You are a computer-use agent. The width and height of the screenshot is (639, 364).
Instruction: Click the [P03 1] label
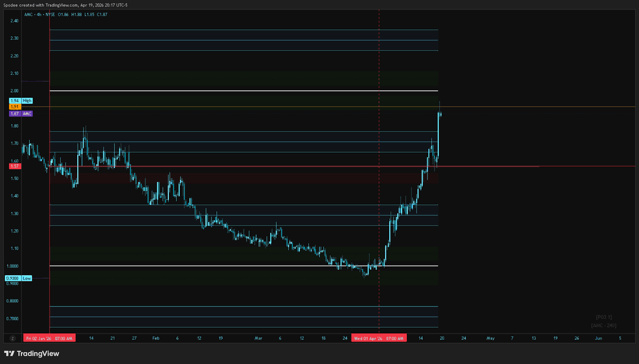click(x=604, y=317)
